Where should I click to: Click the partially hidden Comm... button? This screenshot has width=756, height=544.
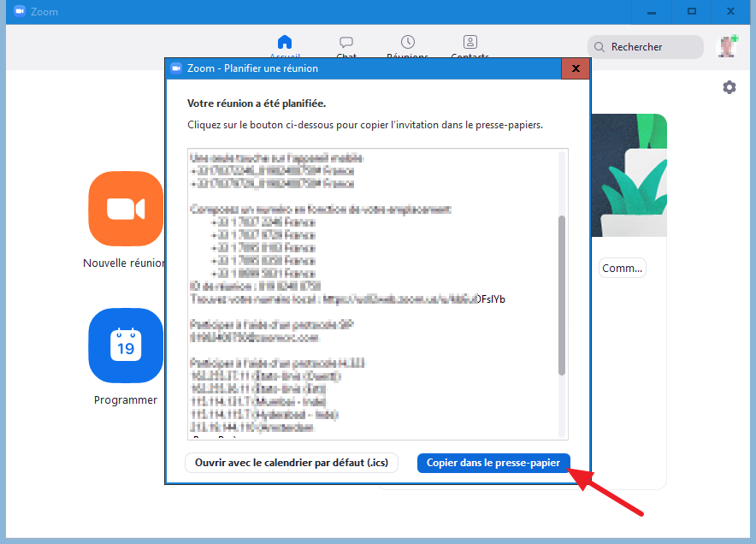622,268
